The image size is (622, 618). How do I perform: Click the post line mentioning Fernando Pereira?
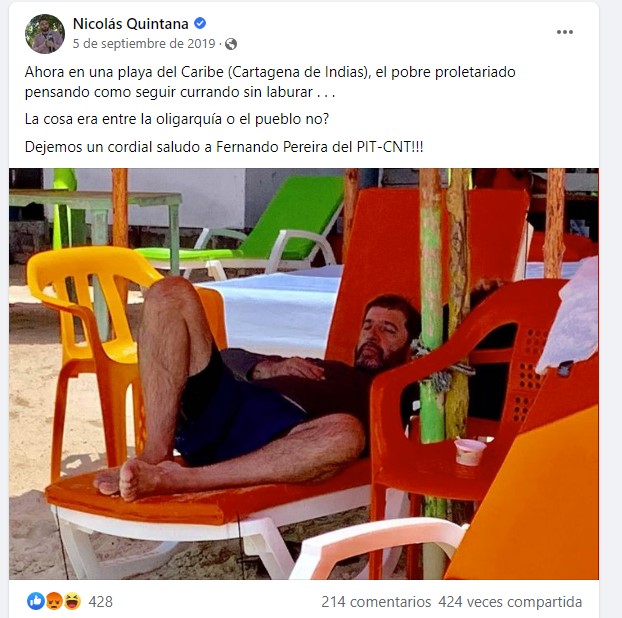(224, 147)
